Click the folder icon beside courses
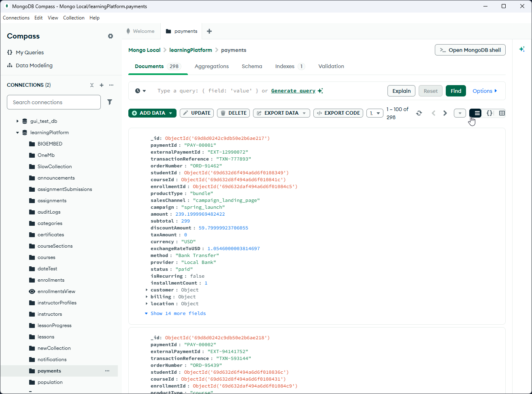The image size is (532, 394). coord(32,257)
